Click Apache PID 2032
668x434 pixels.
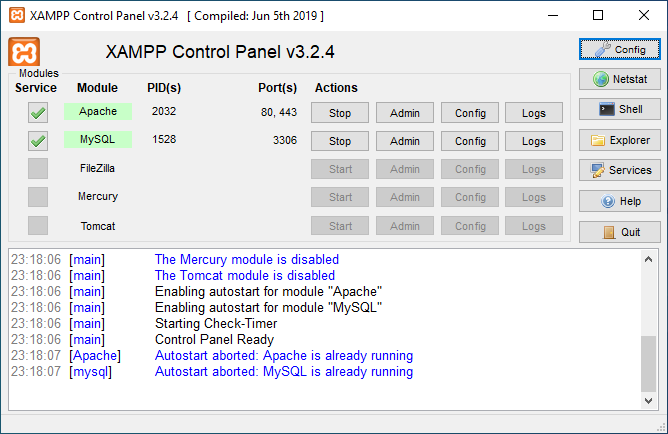(164, 111)
